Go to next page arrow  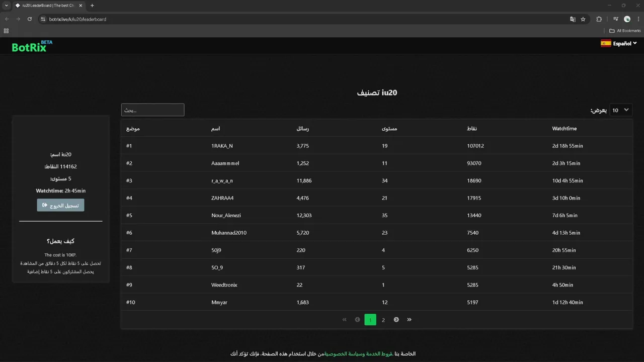pos(396,320)
